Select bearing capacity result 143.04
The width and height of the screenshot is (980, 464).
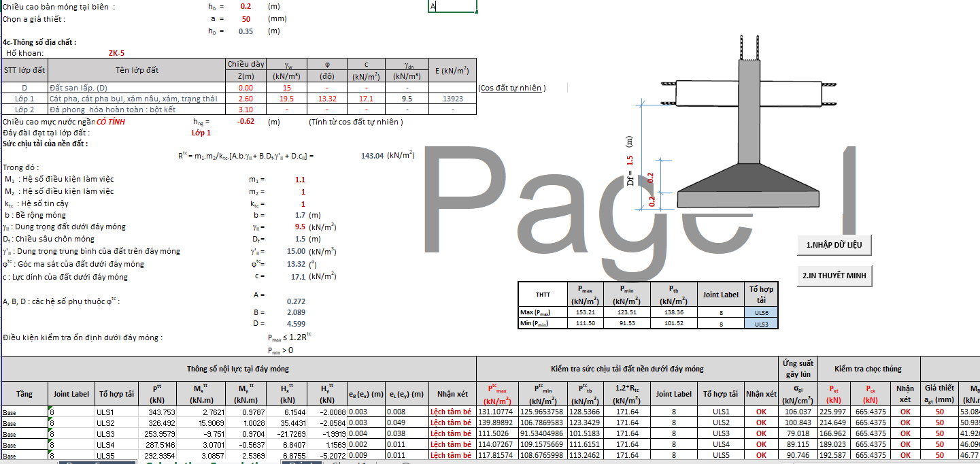coord(371,155)
